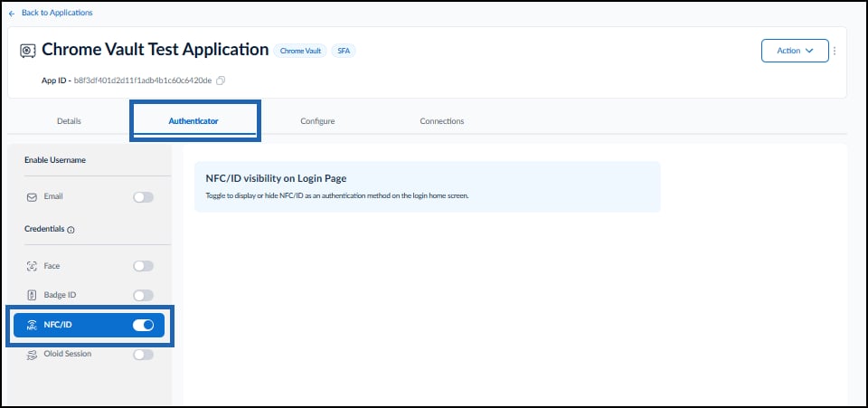Go back to Applications link
Image resolution: width=868 pixels, height=408 pixels.
[57, 12]
